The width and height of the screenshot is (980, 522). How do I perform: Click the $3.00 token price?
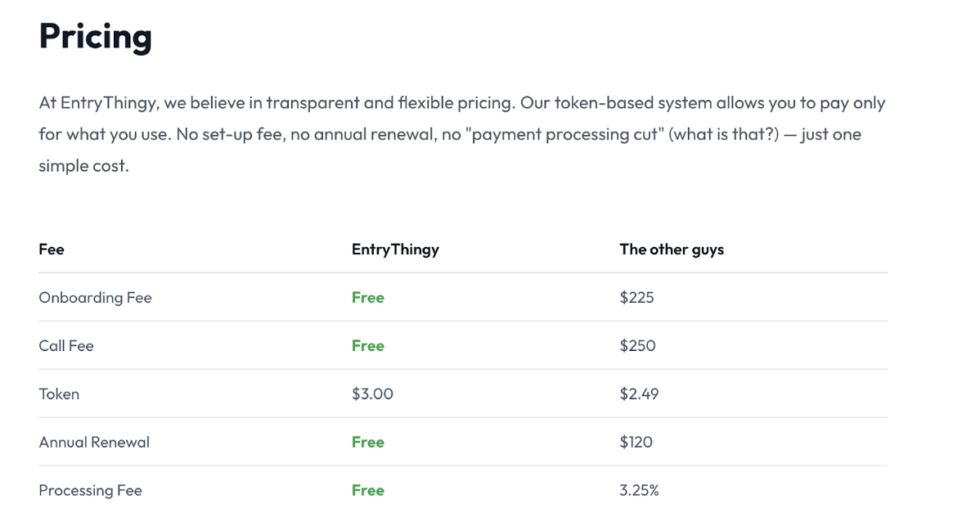tap(372, 394)
